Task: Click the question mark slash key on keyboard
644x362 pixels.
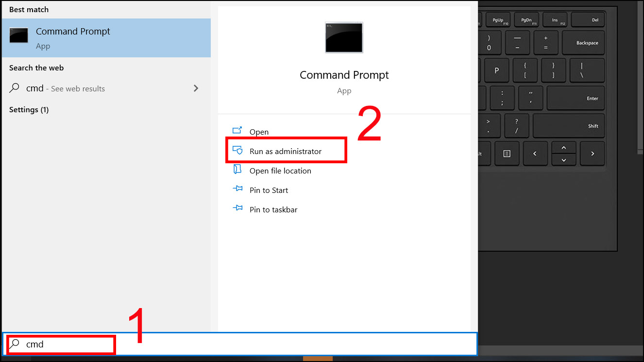Action: click(517, 126)
